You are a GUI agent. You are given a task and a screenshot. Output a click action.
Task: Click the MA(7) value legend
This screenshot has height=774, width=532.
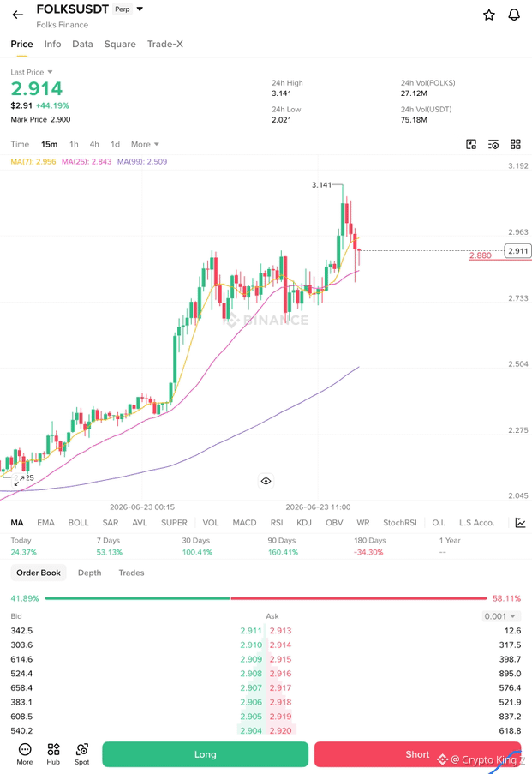click(x=33, y=161)
